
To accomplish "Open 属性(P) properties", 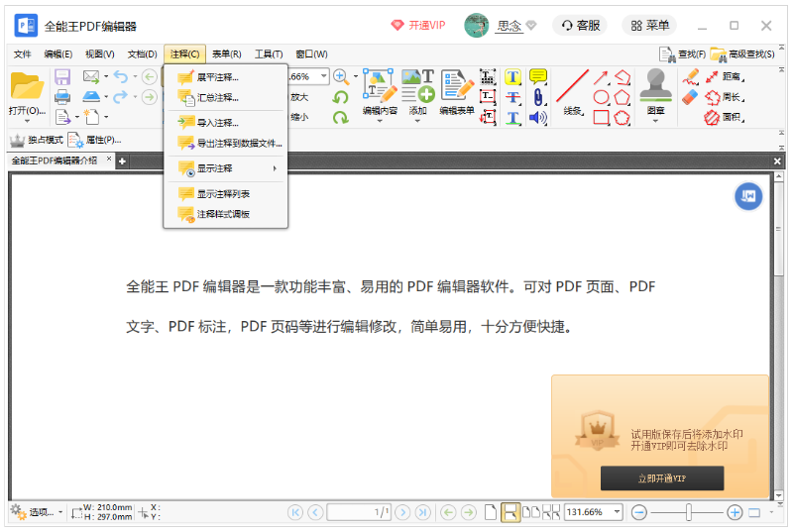I will pyautogui.click(x=94, y=140).
